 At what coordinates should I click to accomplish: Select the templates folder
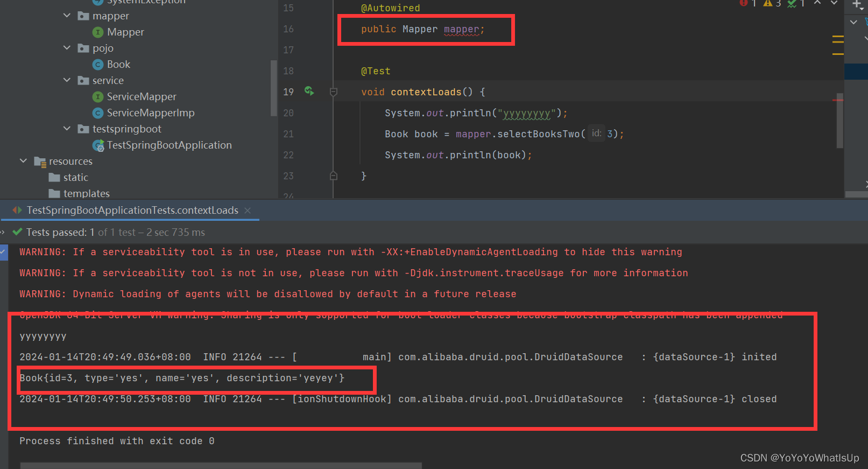(x=86, y=193)
